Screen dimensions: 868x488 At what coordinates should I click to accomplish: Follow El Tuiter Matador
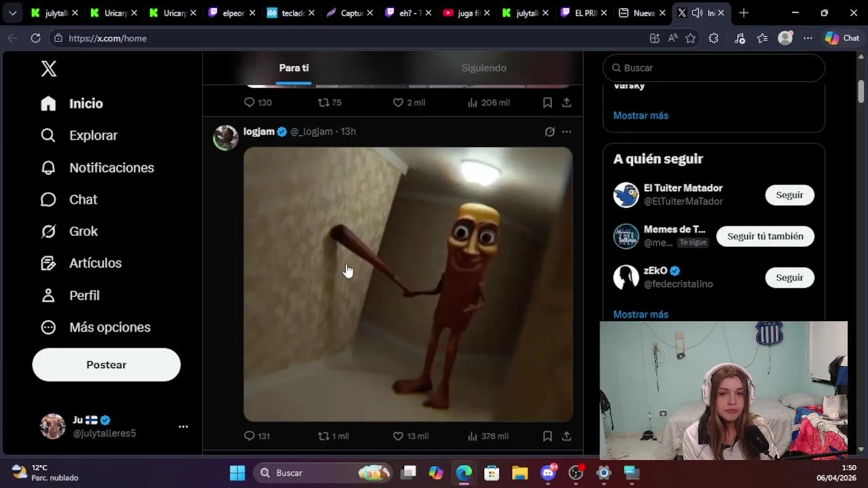(x=789, y=195)
